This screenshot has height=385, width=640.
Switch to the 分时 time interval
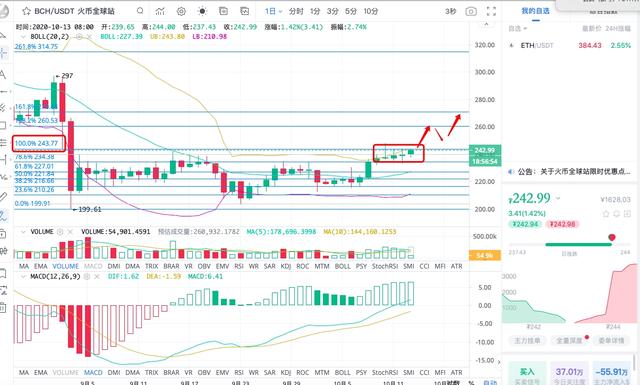pyautogui.click(x=296, y=11)
